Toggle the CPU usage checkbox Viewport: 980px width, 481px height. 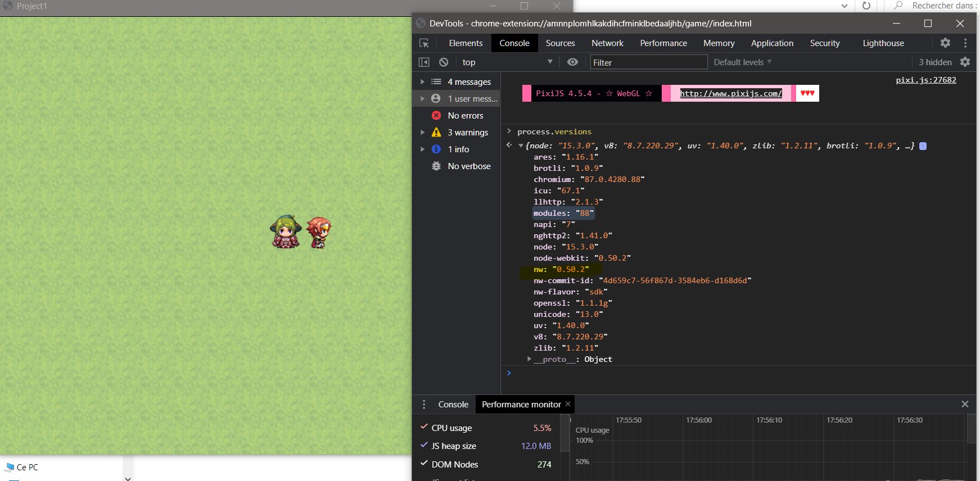tap(424, 427)
